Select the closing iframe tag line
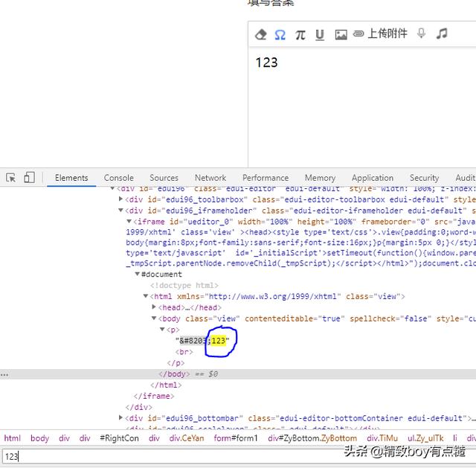476x468 pixels. (154, 396)
